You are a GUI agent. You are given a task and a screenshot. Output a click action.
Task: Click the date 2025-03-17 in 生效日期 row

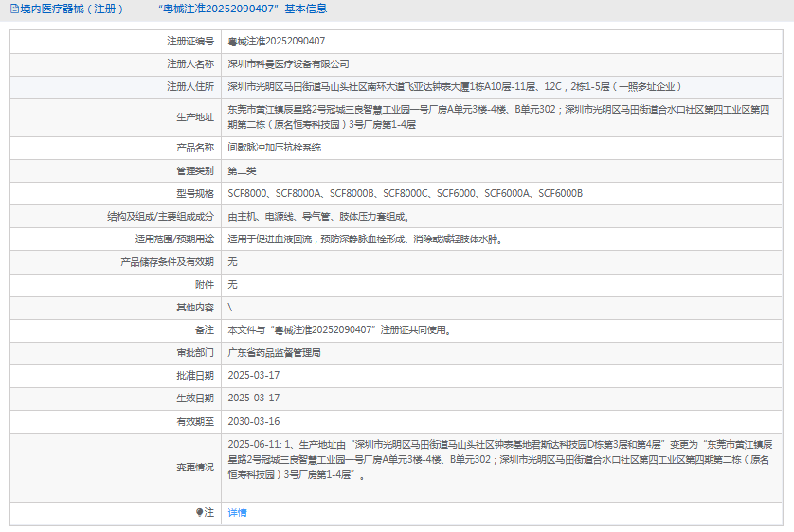[254, 398]
